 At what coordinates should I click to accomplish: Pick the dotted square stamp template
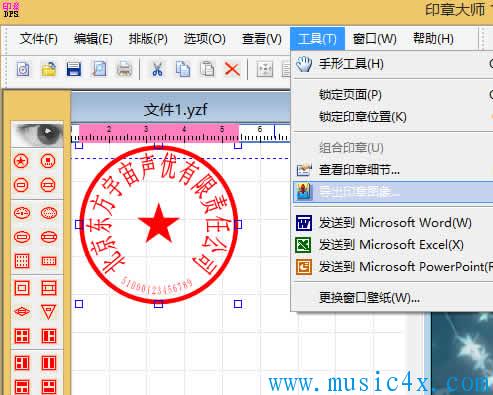pos(22,261)
